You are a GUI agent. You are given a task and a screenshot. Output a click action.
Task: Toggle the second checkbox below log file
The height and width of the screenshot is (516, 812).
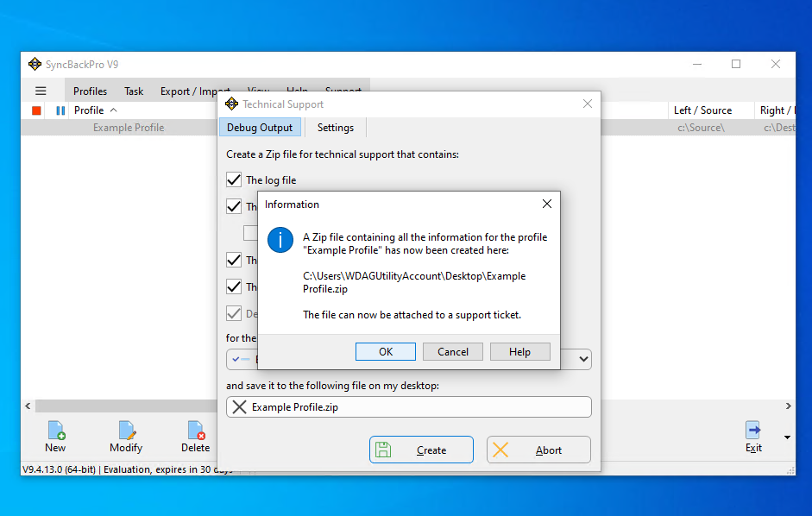coord(234,207)
